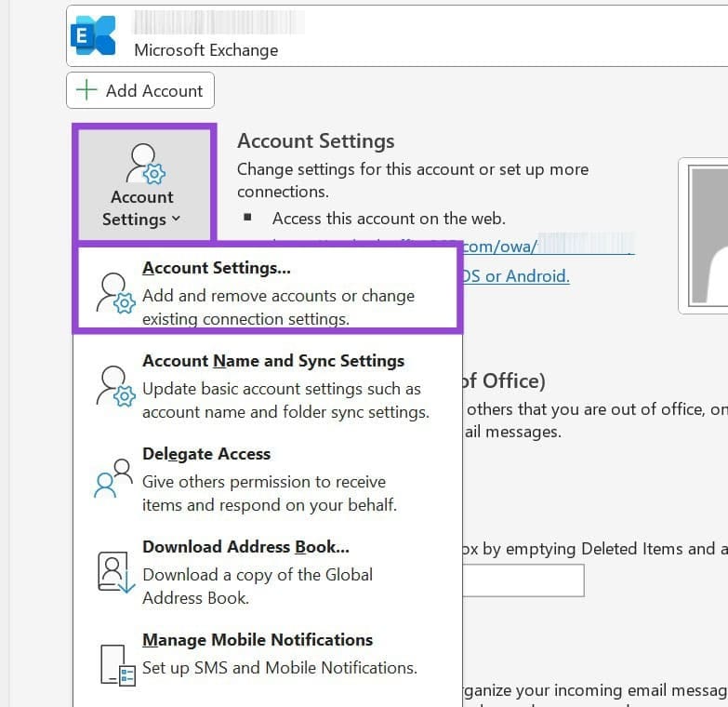Select "Account Name and Sync Settings" label
Screen dimensions: 728x707
(273, 361)
